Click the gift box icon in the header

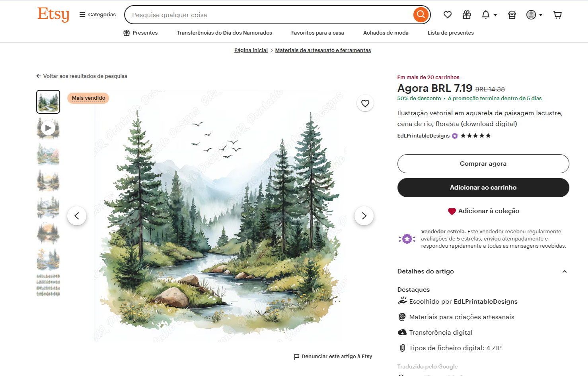pyautogui.click(x=466, y=14)
